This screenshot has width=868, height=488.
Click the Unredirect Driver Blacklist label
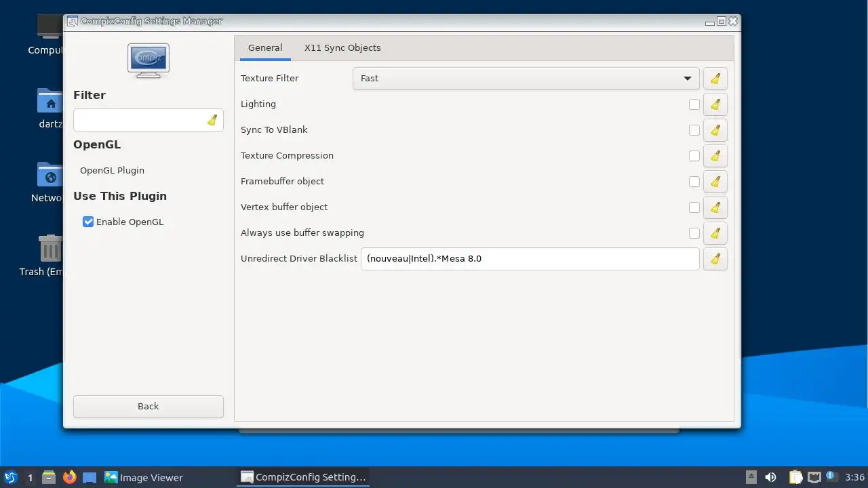(299, 258)
